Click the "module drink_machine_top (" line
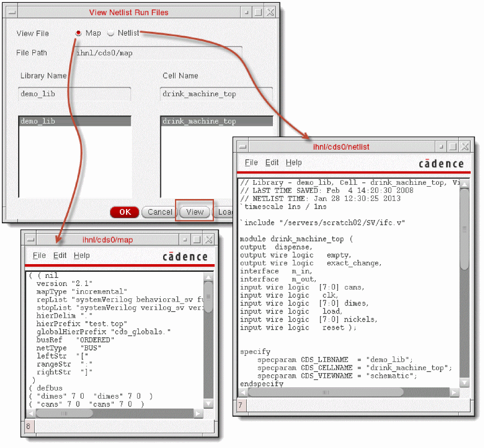The width and height of the screenshot is (484, 448). (296, 239)
